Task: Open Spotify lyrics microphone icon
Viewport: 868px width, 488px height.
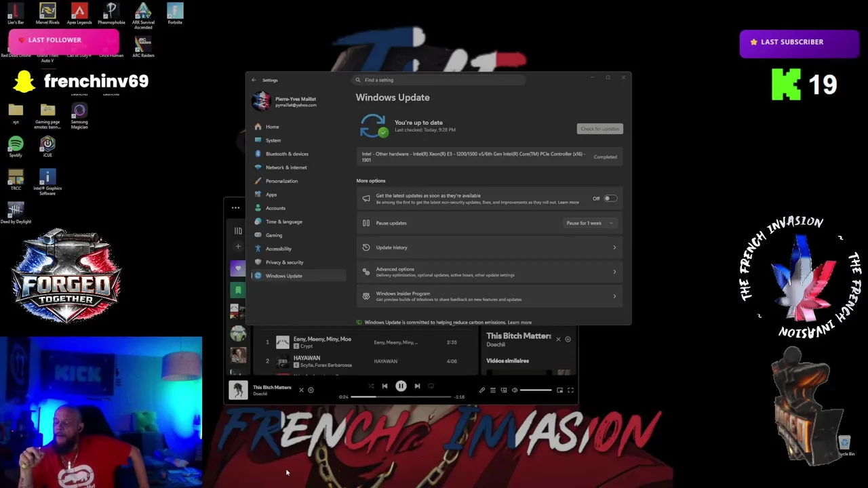Action: (x=482, y=390)
